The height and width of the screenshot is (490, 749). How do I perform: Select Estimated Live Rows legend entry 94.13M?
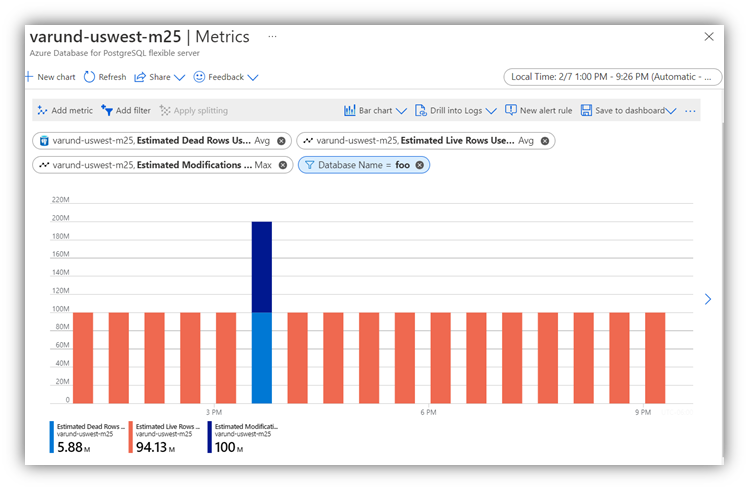[x=164, y=437]
